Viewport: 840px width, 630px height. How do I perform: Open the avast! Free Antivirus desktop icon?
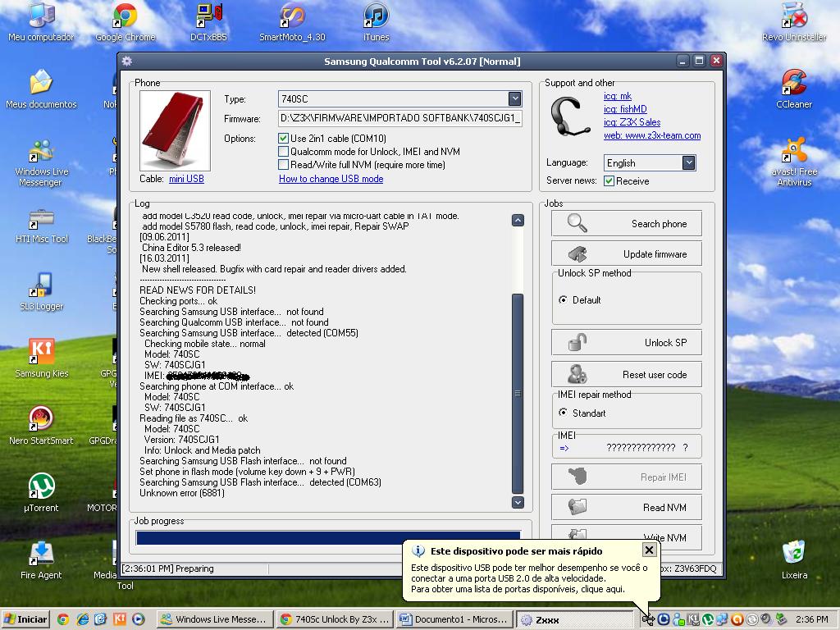(794, 163)
